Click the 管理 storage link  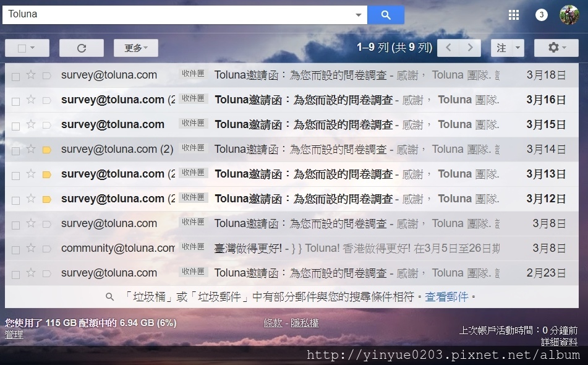(14, 334)
